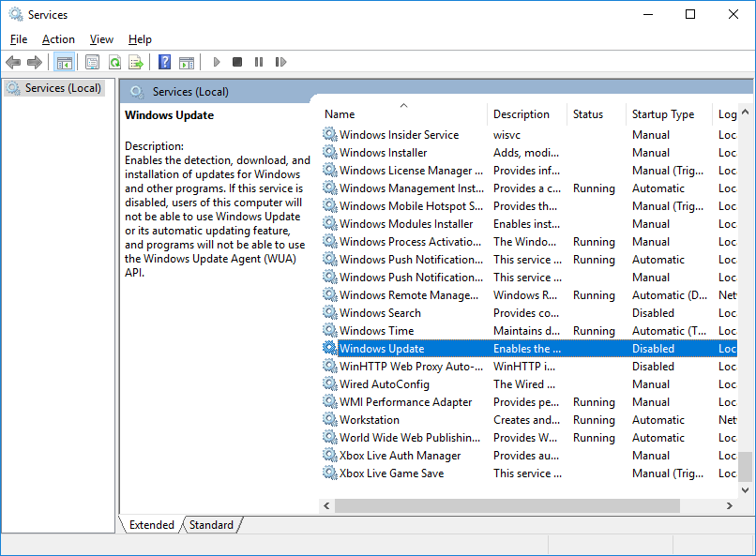The image size is (756, 556).
Task: Click gear icon of Windows Update row
Action: (x=330, y=348)
